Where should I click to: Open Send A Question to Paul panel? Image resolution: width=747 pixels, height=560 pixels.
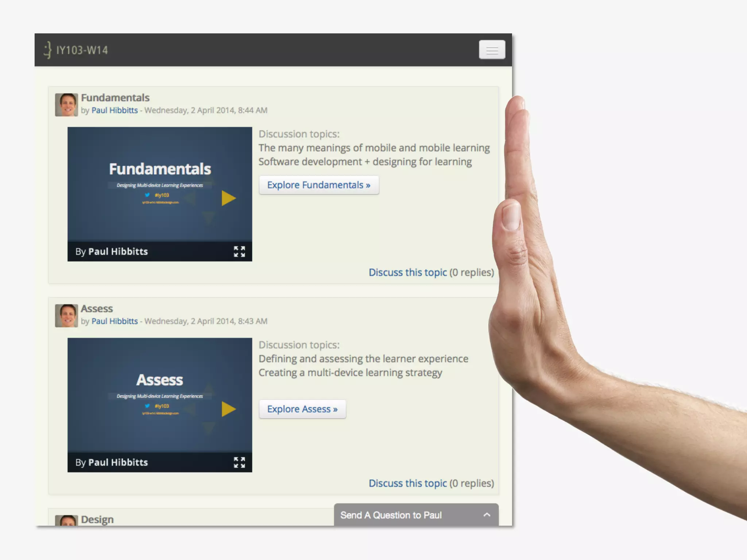[391, 515]
